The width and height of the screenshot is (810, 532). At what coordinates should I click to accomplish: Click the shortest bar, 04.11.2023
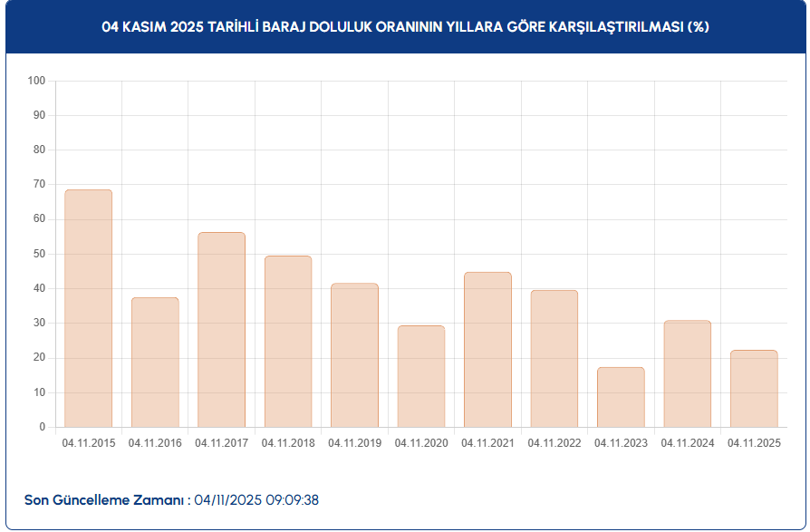(621, 397)
